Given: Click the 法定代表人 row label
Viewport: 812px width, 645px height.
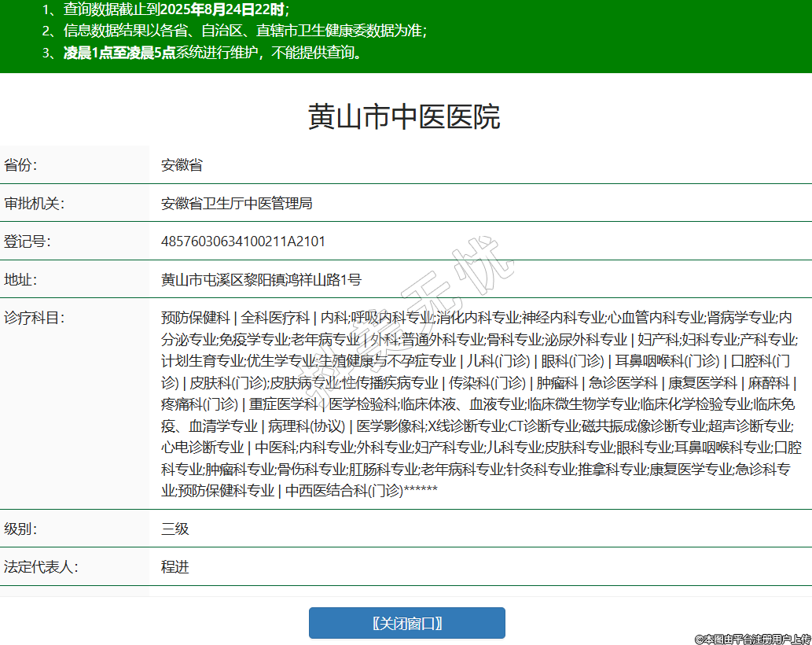Looking at the screenshot, I should pyautogui.click(x=42, y=566).
